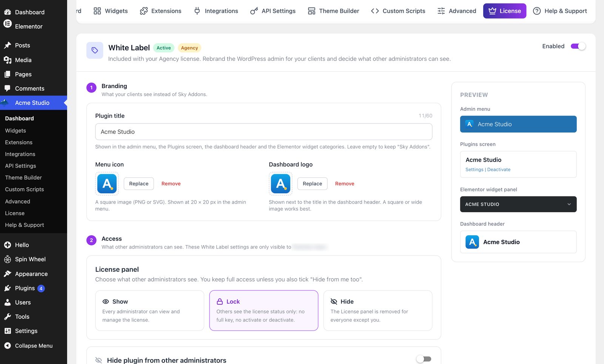Click the Spin Wheel icon
The width and height of the screenshot is (604, 364).
tap(8, 259)
